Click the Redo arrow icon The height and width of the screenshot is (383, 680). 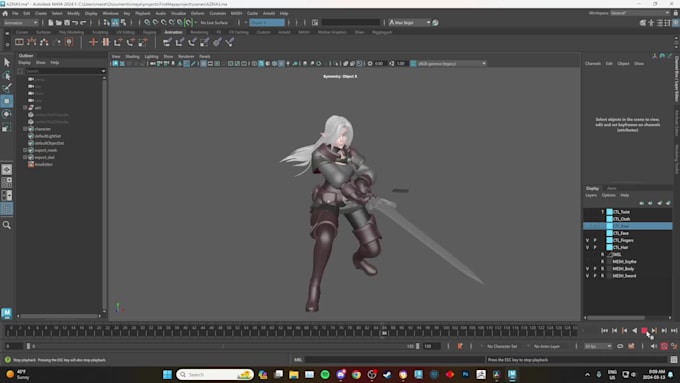(x=83, y=23)
